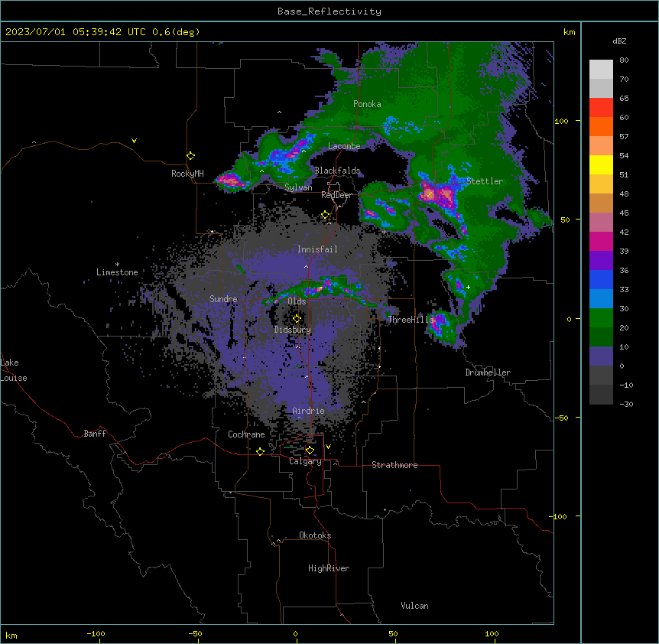Click the Ponoka city label
Screen dimensions: 659x644
pyautogui.click(x=367, y=104)
